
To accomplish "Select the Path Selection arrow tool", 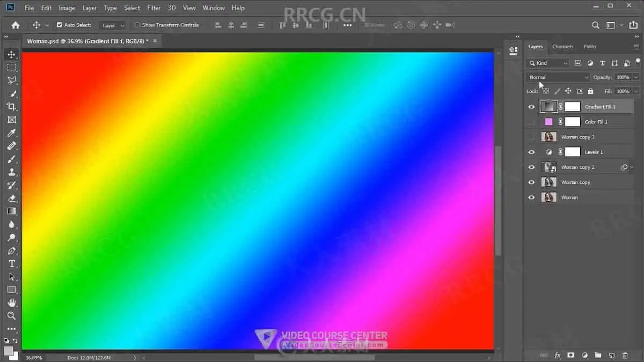I will pos(12,277).
